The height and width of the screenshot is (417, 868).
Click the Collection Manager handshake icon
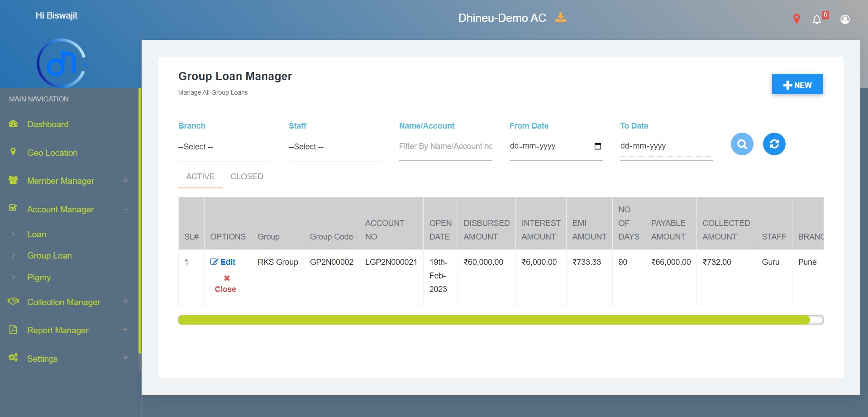13,301
